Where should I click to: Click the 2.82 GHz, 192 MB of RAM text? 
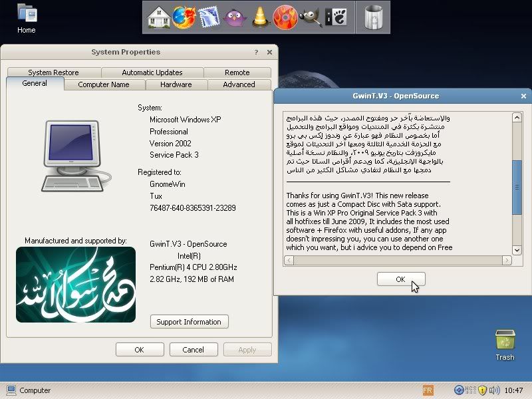192,279
